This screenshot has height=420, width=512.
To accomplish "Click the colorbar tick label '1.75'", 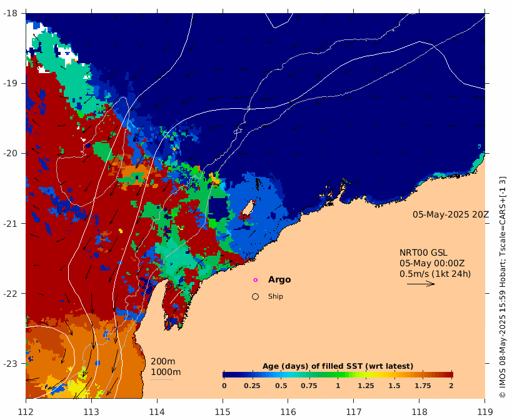I will pos(423,386).
